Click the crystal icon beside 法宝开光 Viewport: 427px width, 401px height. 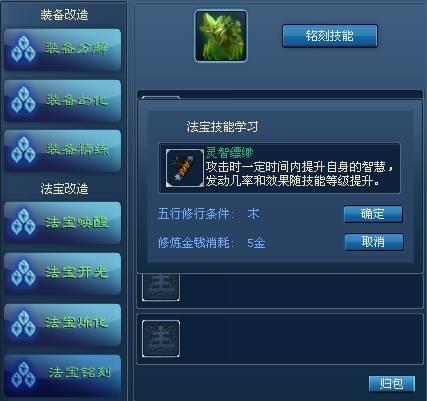point(23,273)
